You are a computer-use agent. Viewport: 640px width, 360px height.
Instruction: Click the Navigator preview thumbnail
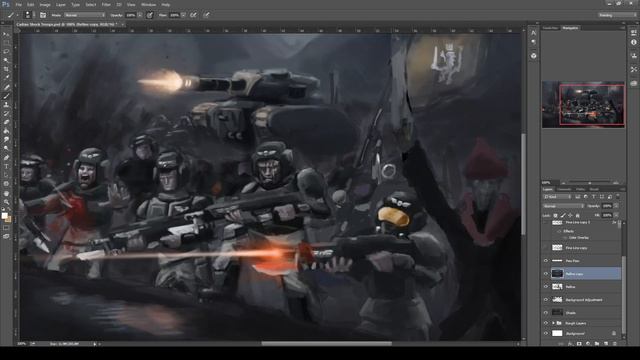(x=583, y=104)
